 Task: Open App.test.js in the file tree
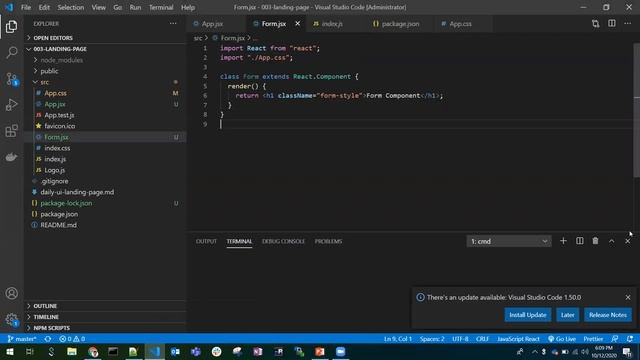point(105,115)
